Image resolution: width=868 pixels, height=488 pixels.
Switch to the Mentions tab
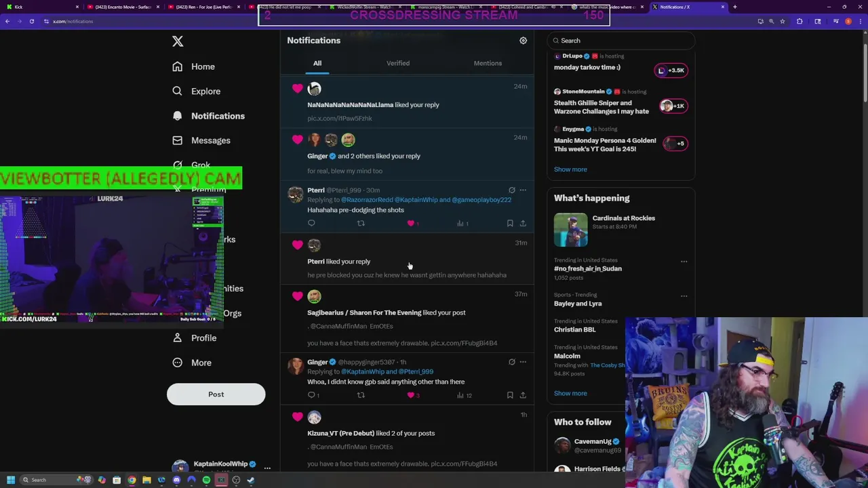click(x=488, y=63)
